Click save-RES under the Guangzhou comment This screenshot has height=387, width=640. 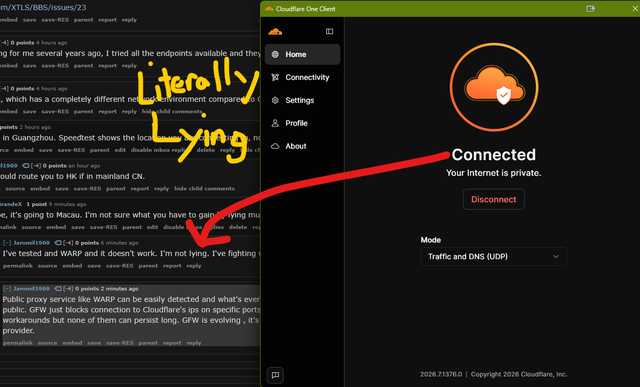pyautogui.click(x=71, y=150)
